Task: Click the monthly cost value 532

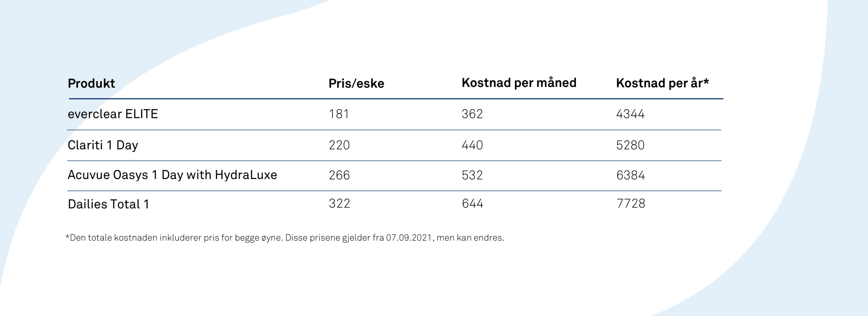Action: pos(472,175)
